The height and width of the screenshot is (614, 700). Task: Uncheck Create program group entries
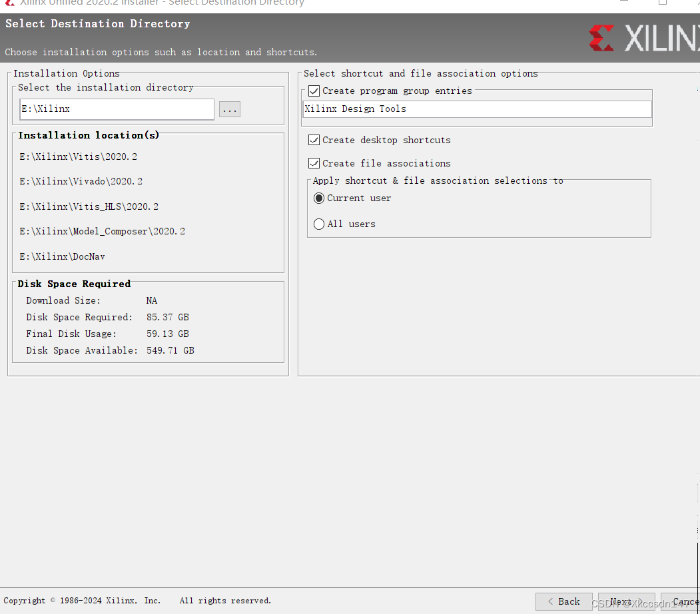point(314,91)
